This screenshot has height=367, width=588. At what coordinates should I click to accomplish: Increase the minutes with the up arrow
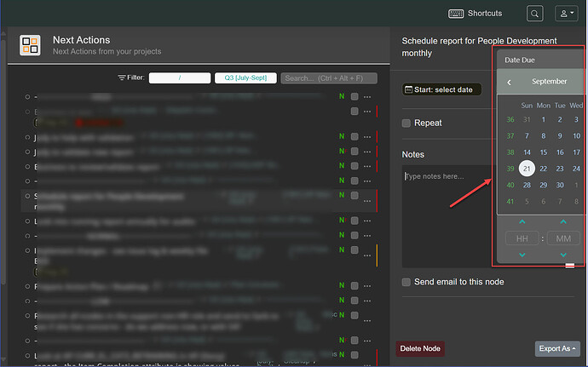pyautogui.click(x=563, y=222)
